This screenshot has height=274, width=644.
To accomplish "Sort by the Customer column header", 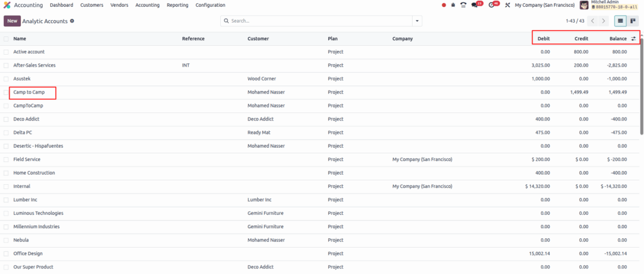I will (258, 38).
